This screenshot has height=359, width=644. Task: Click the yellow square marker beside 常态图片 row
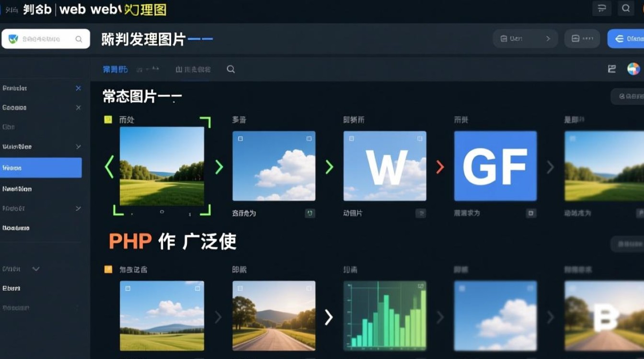coord(109,120)
